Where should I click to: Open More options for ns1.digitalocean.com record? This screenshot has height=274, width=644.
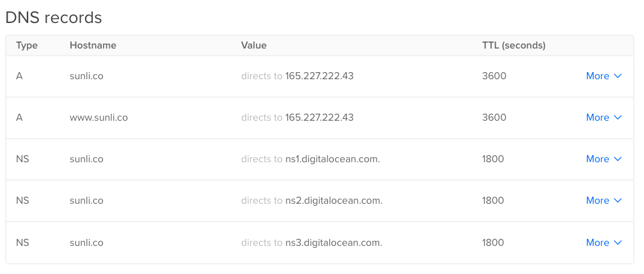click(x=603, y=159)
